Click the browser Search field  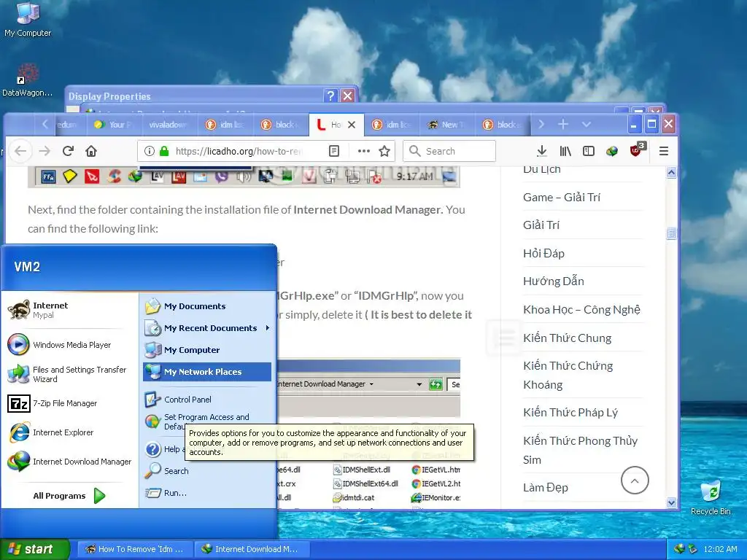449,151
